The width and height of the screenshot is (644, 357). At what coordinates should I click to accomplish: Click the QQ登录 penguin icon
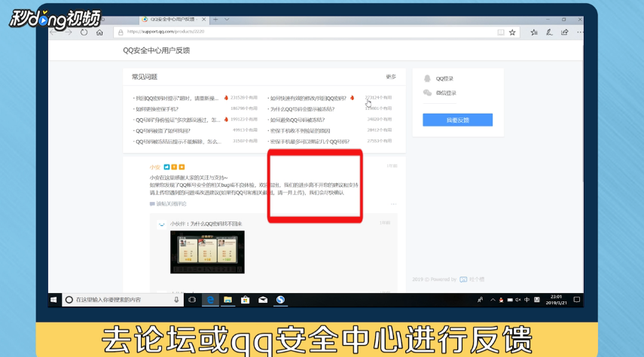click(x=427, y=78)
